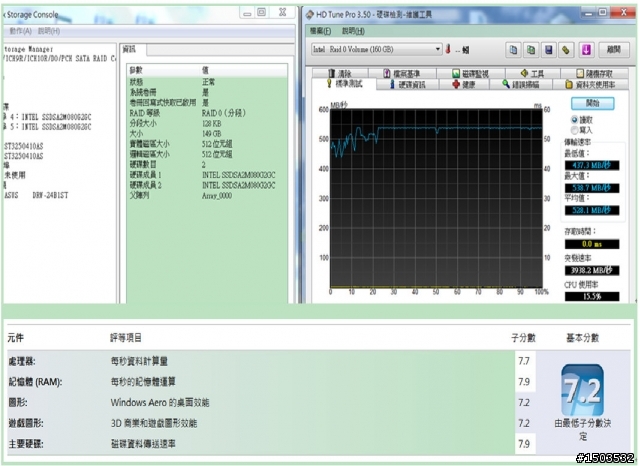
Task: Switch to the 磁碟監視 tab
Action: 471,73
